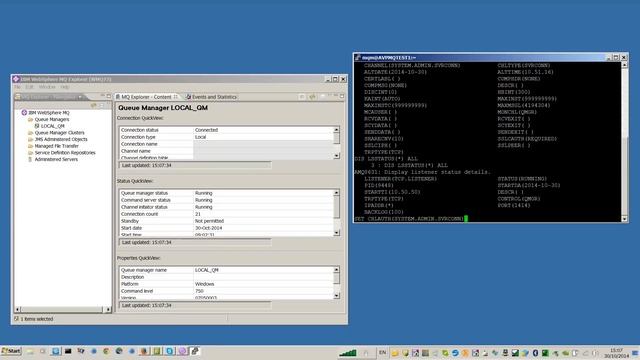The height and width of the screenshot is (360, 640).
Task: Open the File menu in MQ Explorer
Action: tap(17, 87)
